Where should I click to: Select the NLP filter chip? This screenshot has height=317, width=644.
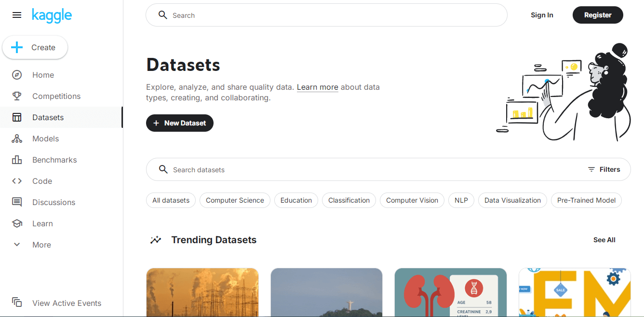coord(461,200)
